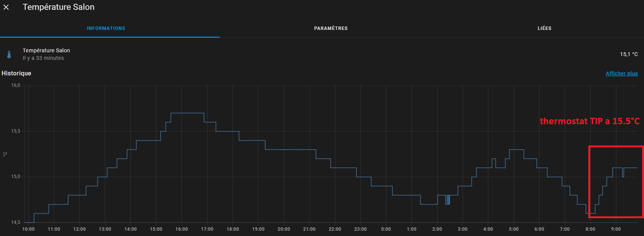Click the red 'thermostat TIP a 15.5°C' annotation

(589, 121)
